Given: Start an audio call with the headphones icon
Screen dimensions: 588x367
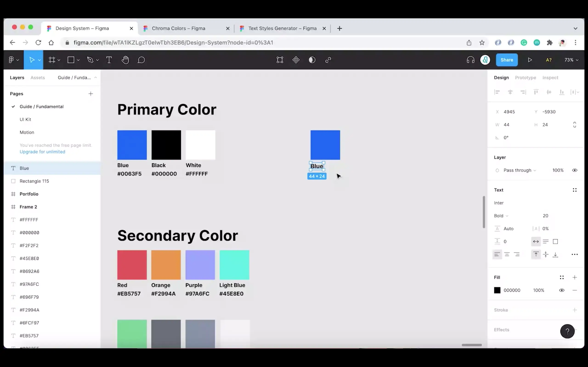Looking at the screenshot, I should coord(470,60).
